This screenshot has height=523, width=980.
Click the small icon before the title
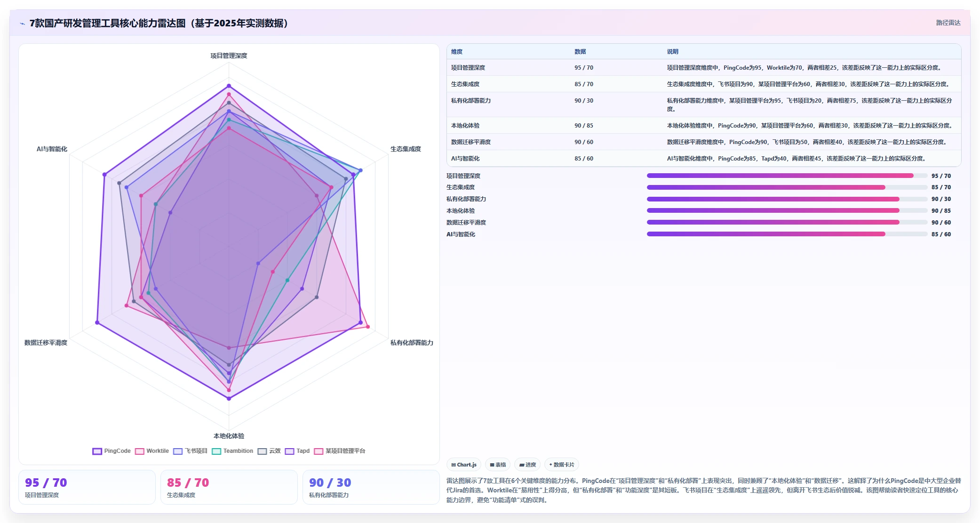[22, 24]
